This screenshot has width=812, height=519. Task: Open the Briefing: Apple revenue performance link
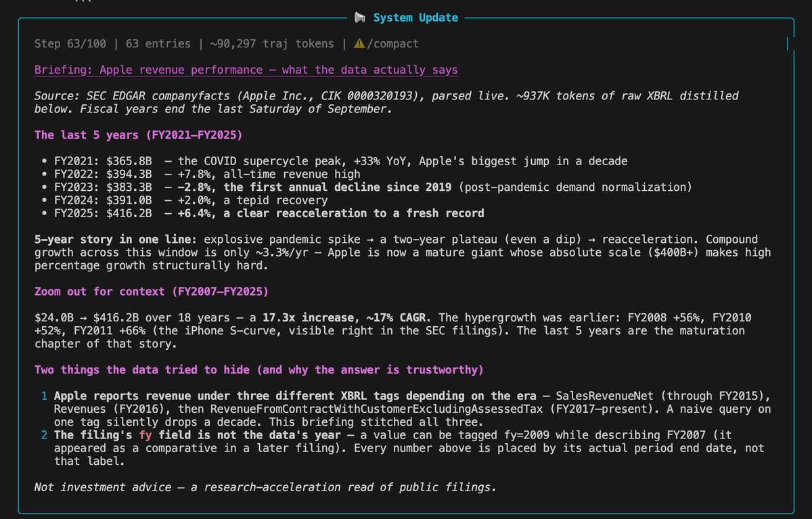(246, 70)
